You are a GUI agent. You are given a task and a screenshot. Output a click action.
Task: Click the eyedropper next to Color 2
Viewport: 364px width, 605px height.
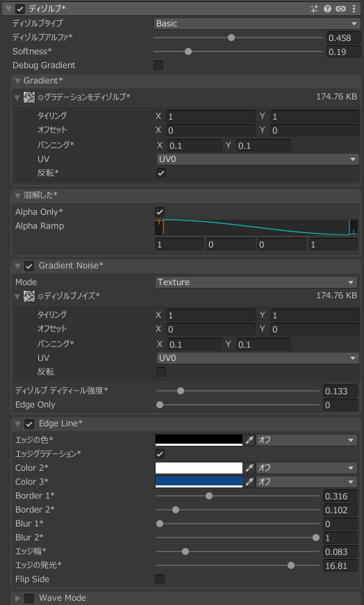[x=249, y=467]
